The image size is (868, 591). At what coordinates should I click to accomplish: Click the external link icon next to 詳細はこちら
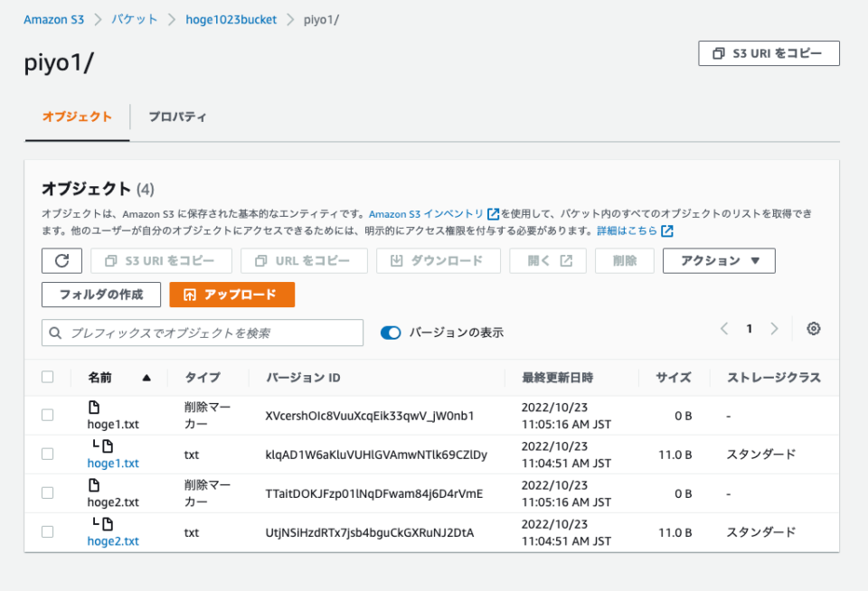665,229
